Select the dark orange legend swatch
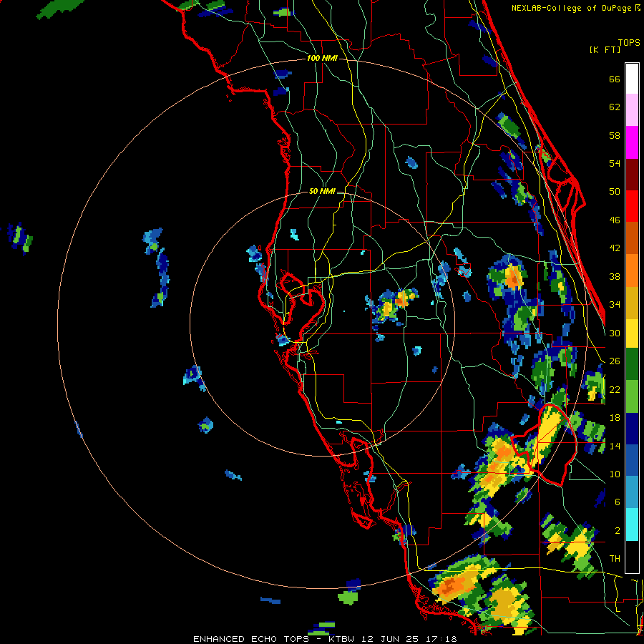644x644 pixels. (632, 238)
